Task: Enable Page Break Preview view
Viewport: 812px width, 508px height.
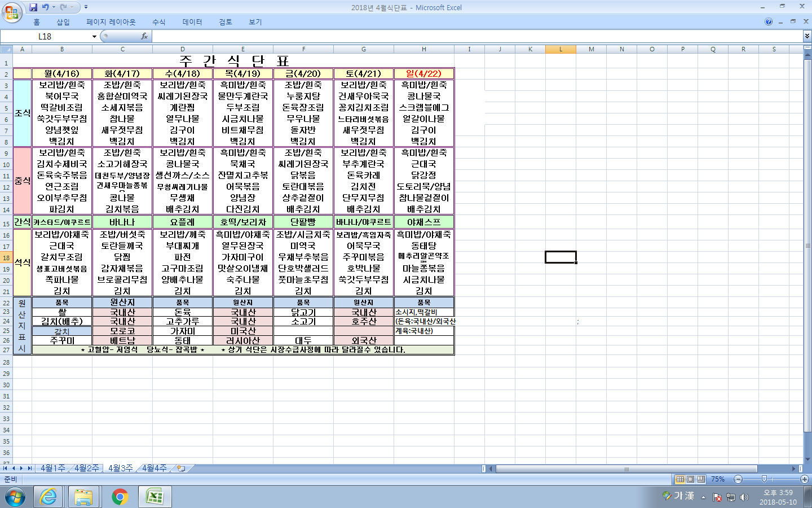Action: tap(701, 479)
